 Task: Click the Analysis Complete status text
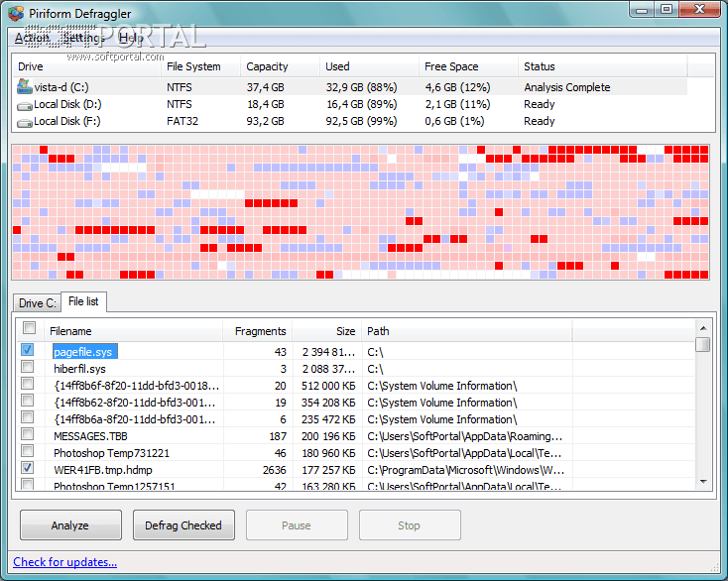click(567, 87)
